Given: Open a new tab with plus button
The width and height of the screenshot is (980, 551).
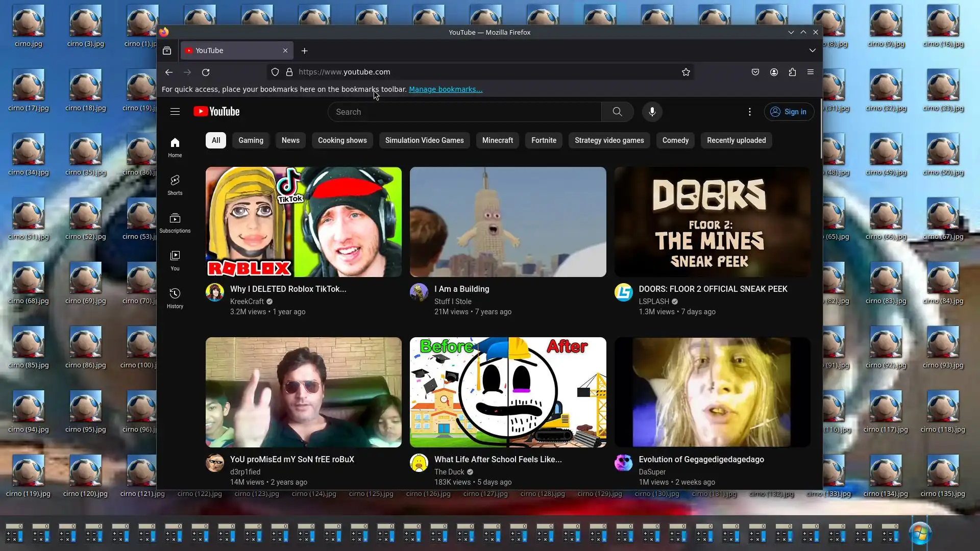Looking at the screenshot, I should (x=305, y=51).
